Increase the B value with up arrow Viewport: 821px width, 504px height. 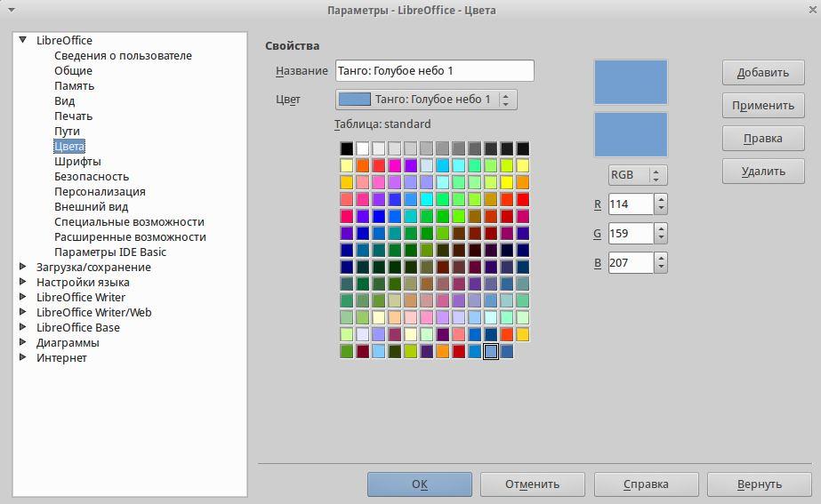[661, 258]
